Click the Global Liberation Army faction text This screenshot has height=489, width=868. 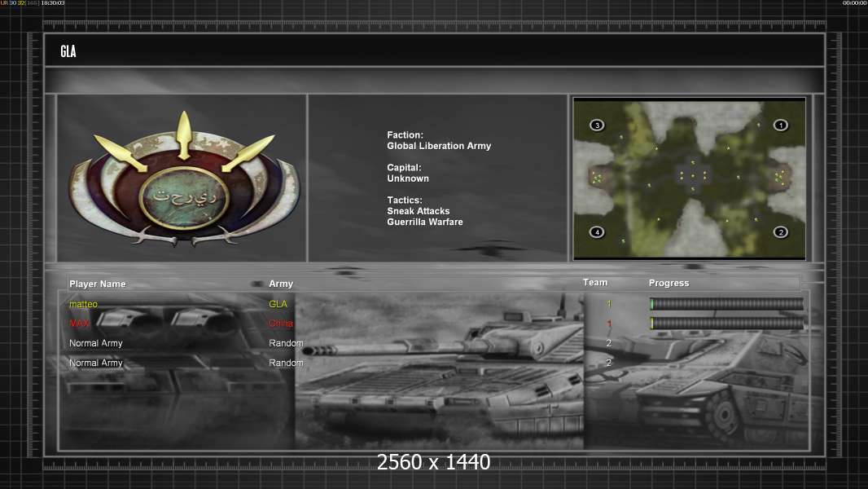439,146
